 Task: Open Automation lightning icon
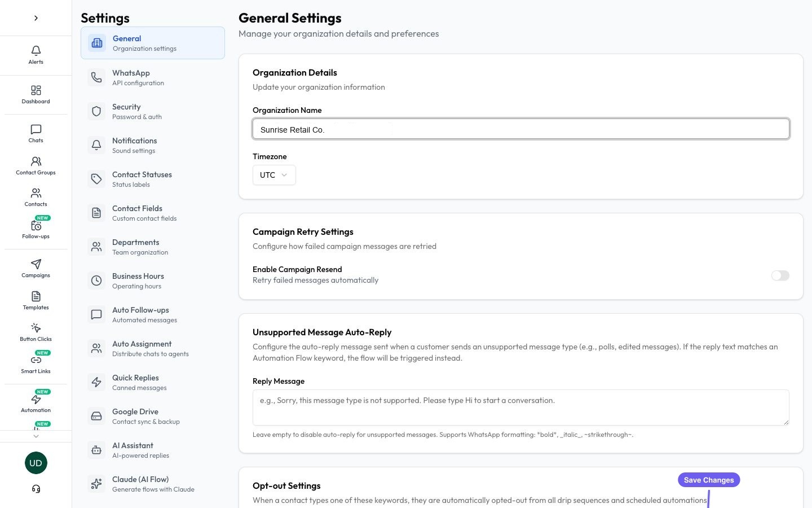point(36,399)
